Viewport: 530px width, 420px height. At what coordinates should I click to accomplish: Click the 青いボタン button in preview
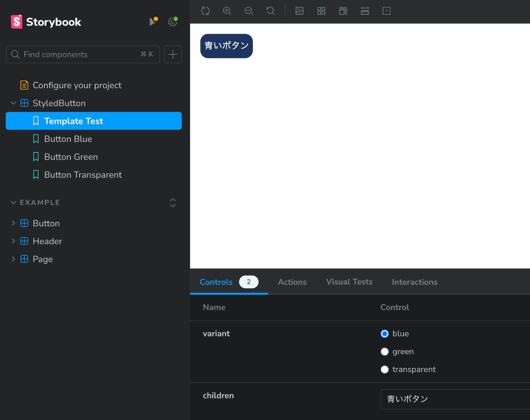click(x=226, y=46)
